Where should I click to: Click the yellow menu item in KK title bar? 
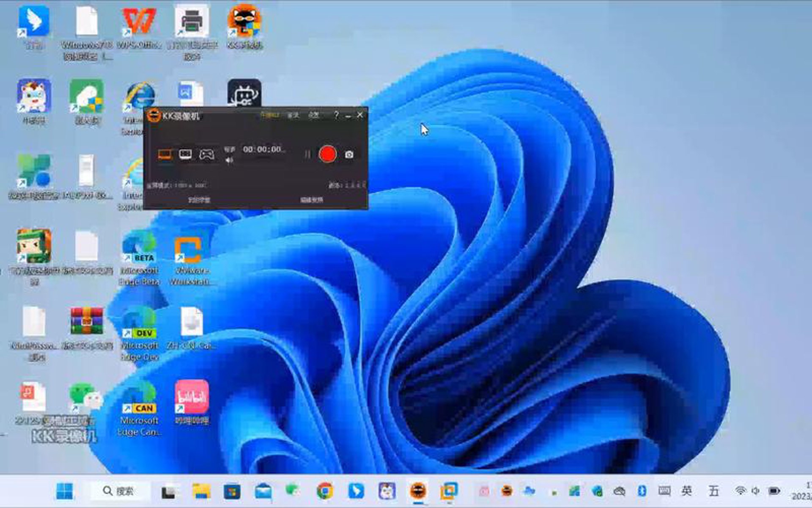point(269,115)
